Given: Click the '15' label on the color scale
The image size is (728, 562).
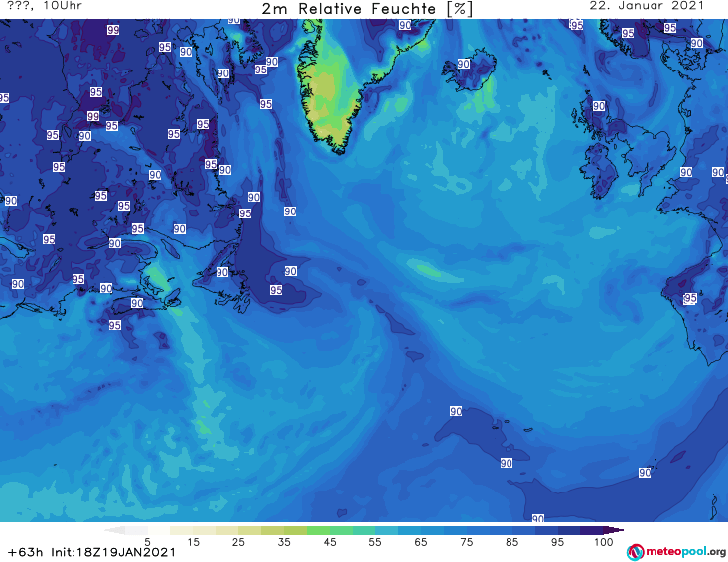Looking at the screenshot, I should 193,542.
